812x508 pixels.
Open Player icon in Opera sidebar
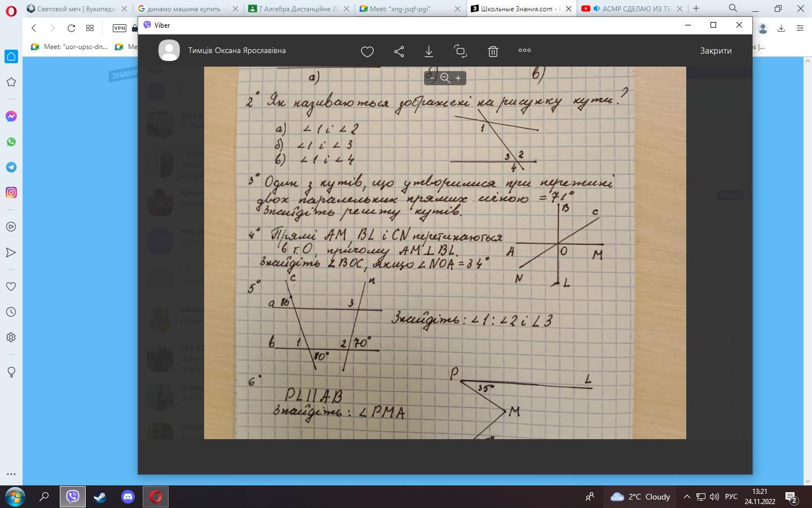click(x=11, y=227)
